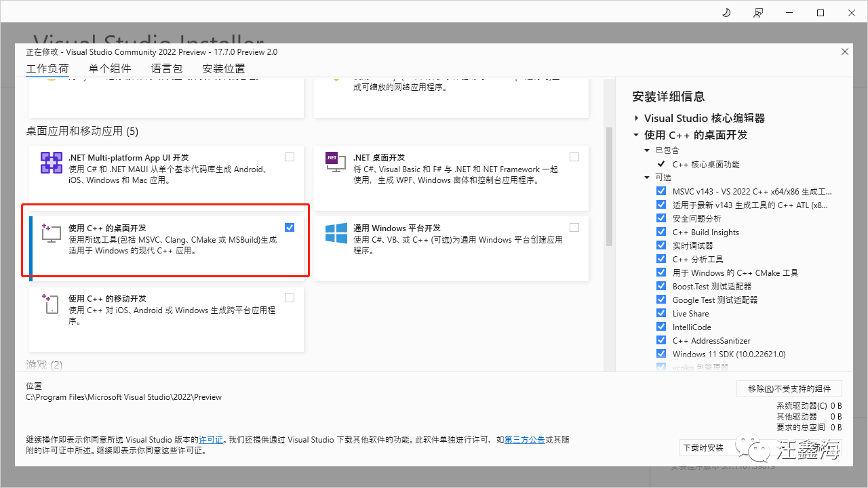The width and height of the screenshot is (868, 488).
Task: Open the feedback icon in installer title bar
Action: click(758, 13)
